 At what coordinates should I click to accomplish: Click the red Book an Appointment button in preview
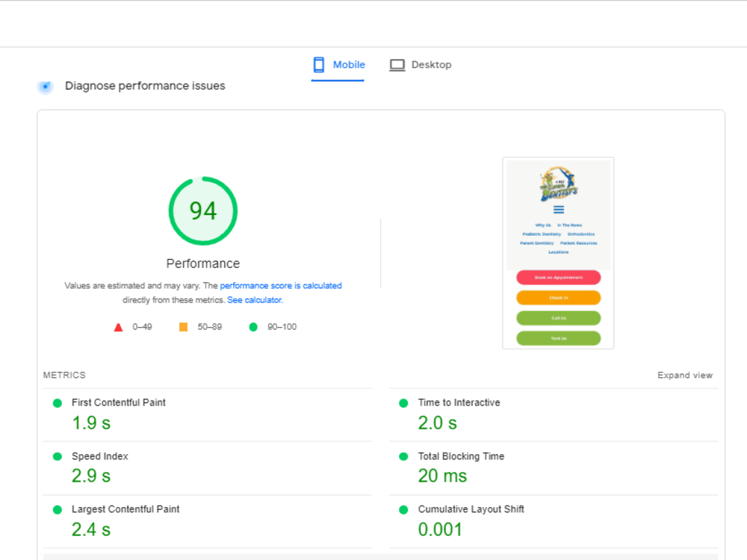click(558, 278)
